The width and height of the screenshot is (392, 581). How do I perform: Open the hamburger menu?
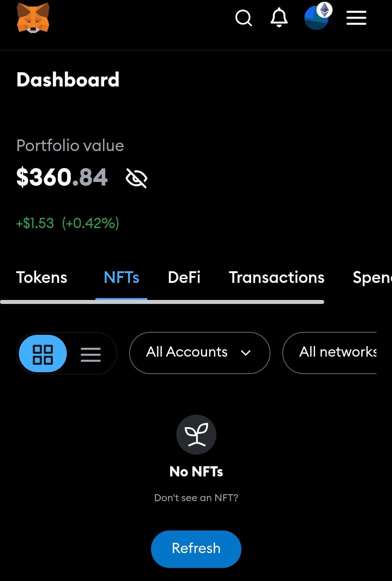[356, 18]
